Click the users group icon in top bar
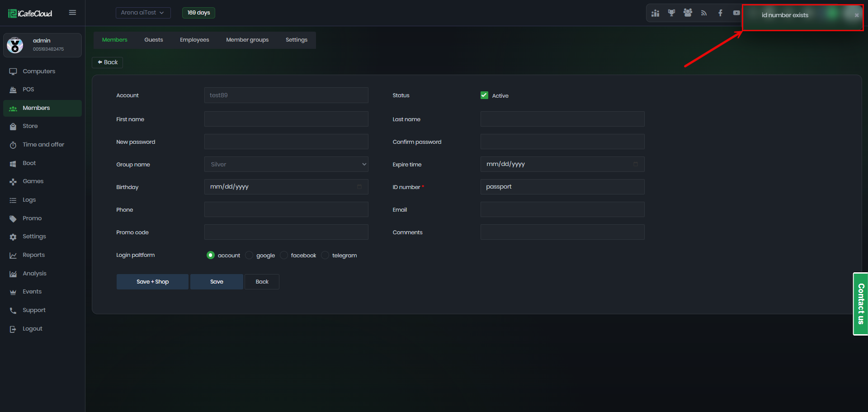Image resolution: width=868 pixels, height=412 pixels. pyautogui.click(x=688, y=13)
